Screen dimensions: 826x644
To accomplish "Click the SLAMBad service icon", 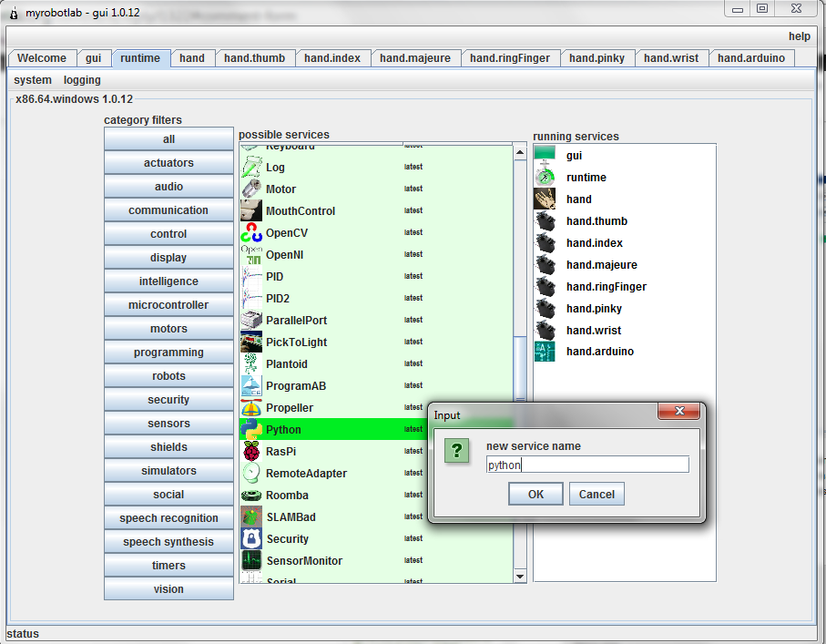I will point(251,517).
